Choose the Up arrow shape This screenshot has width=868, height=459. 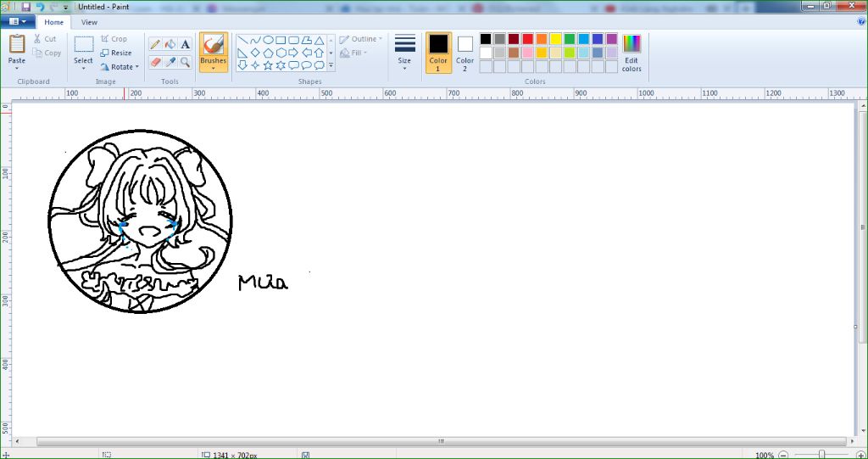click(x=319, y=53)
